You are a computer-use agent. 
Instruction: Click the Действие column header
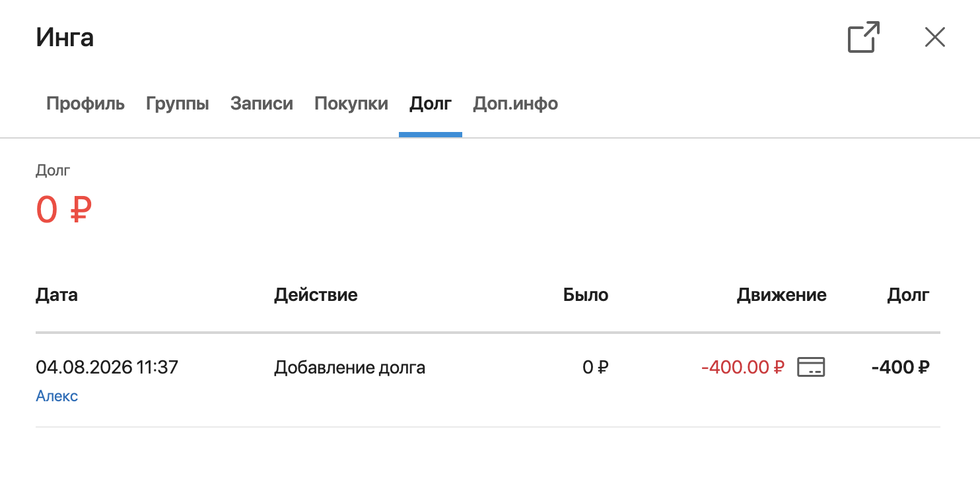[316, 294]
